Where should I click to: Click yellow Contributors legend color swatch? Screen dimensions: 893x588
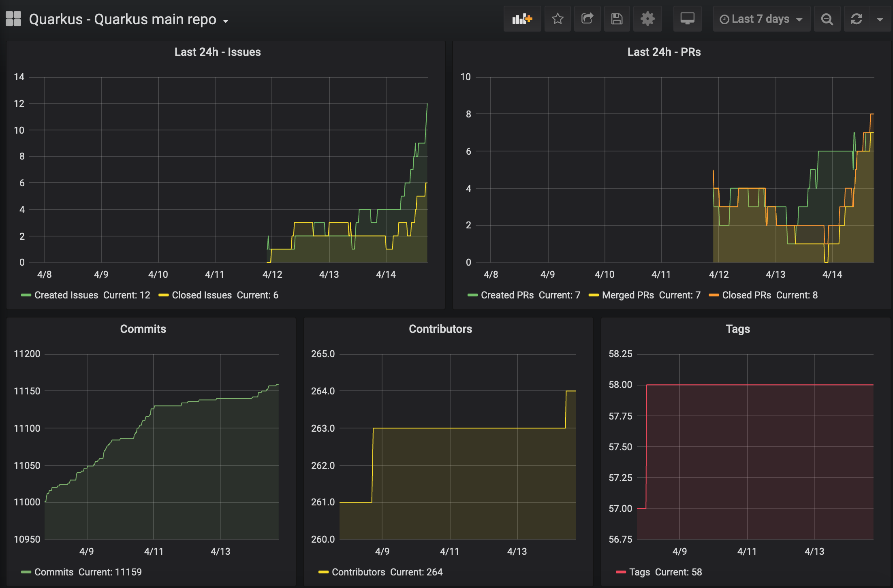pyautogui.click(x=323, y=572)
